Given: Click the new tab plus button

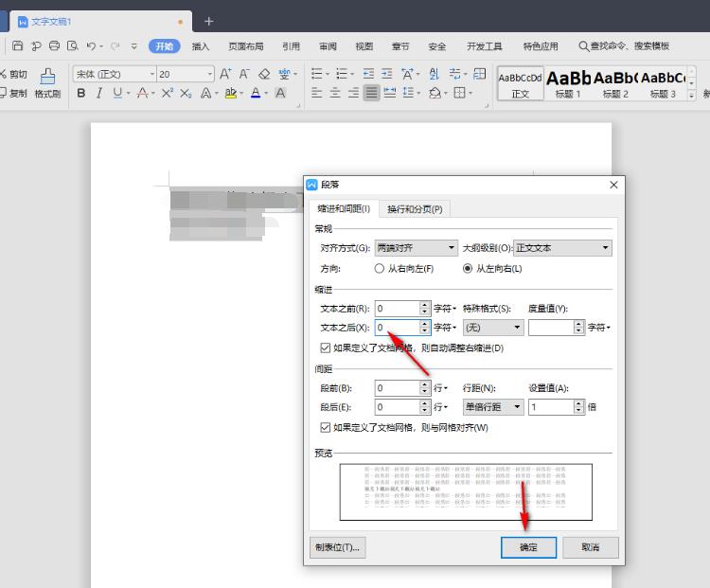Looking at the screenshot, I should [209, 21].
